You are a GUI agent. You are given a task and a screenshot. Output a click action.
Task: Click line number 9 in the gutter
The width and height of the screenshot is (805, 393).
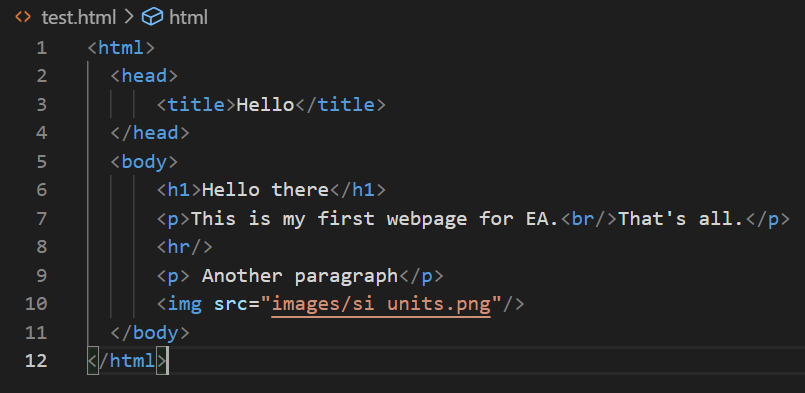(42, 276)
